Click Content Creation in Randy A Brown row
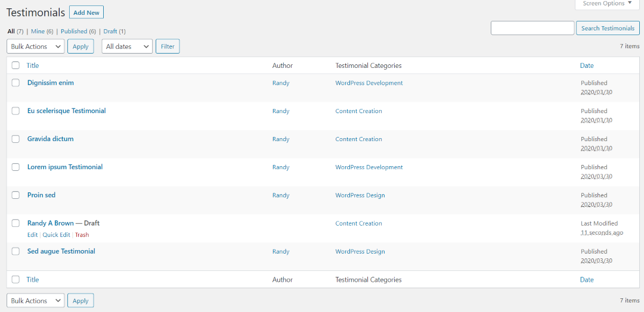644x312 pixels. point(358,223)
